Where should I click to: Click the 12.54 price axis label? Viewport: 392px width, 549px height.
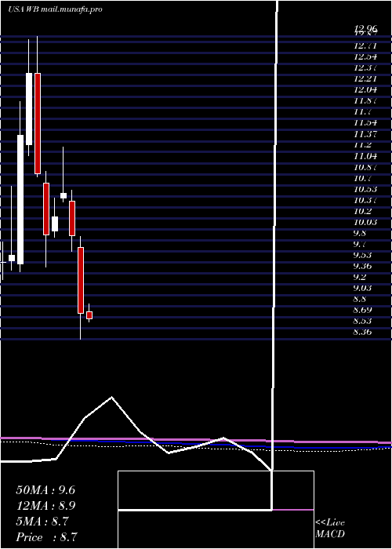(x=365, y=56)
